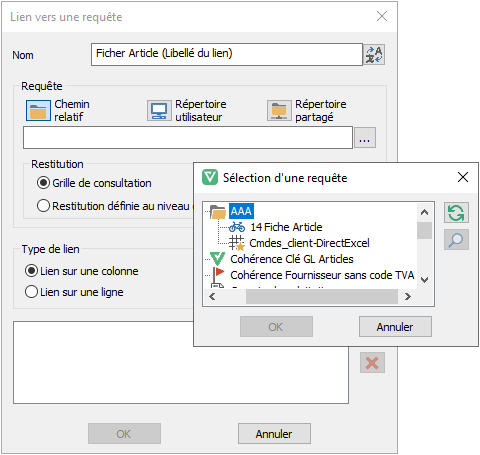This screenshot has width=480, height=455.
Task: Select Cohérence Clé GL Articles item
Action: [292, 259]
